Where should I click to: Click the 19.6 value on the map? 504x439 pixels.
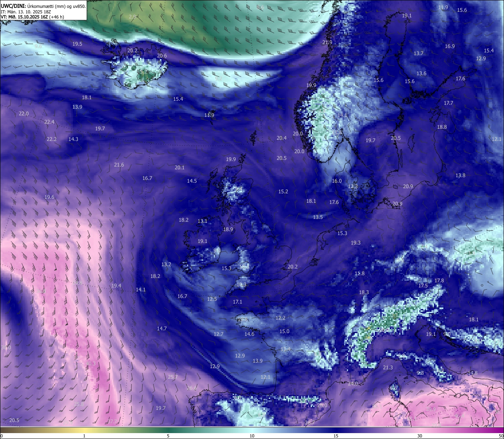[x=49, y=197]
